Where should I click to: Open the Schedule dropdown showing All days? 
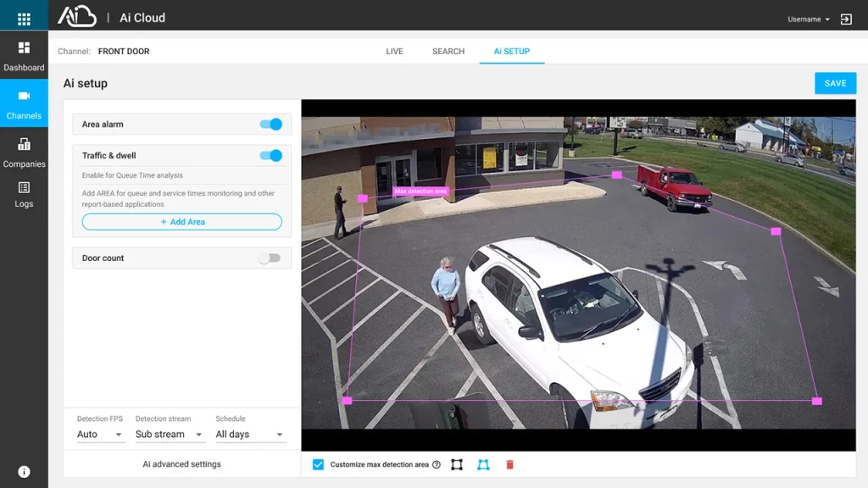point(250,434)
